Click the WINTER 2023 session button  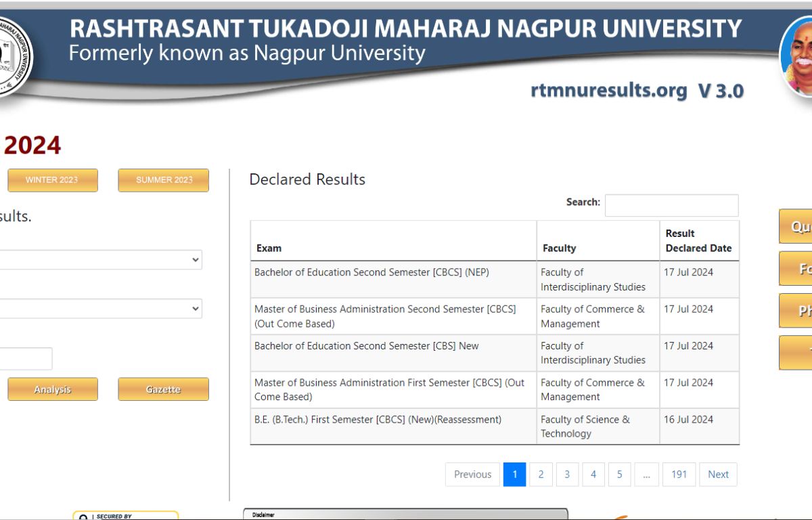tap(53, 180)
